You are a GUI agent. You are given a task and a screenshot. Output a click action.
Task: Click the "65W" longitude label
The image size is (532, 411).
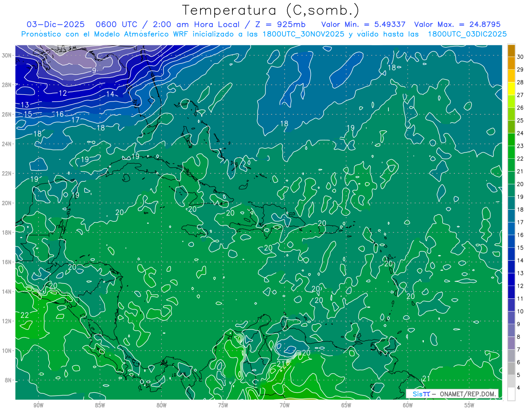point(346,405)
